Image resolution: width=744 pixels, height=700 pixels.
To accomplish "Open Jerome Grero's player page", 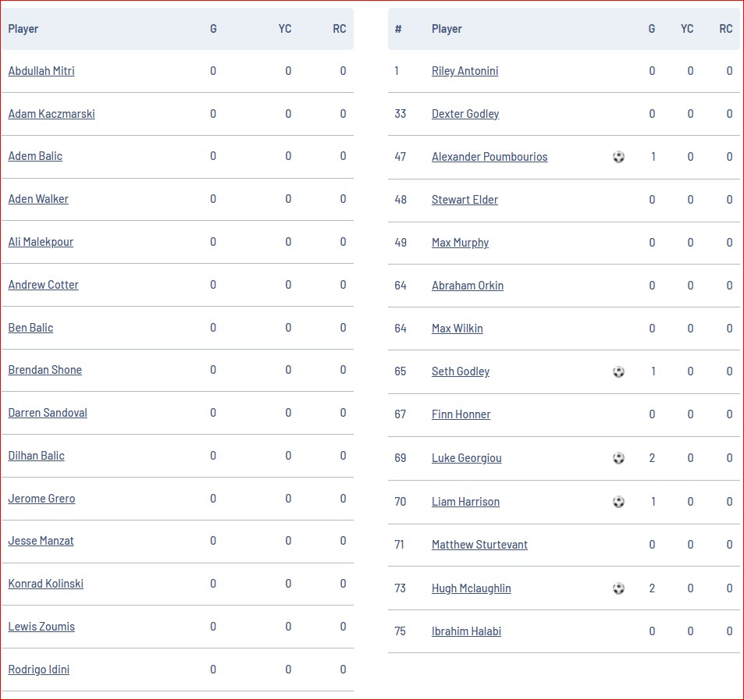I will (41, 499).
